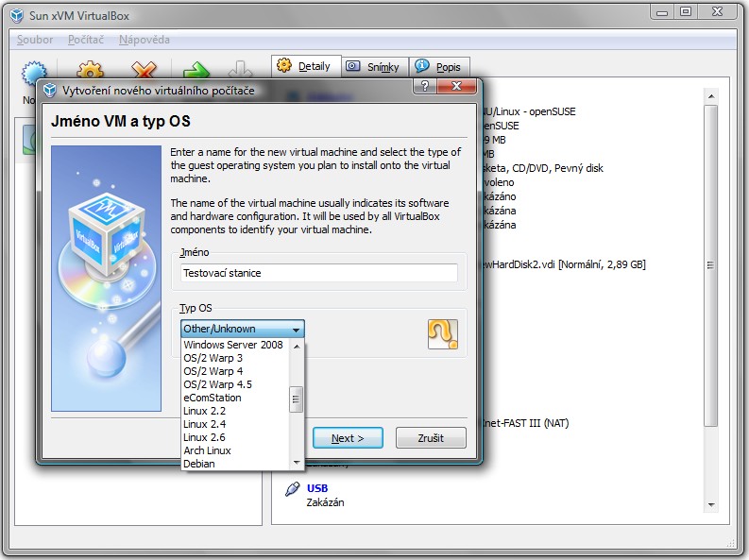
Task: Click the 'U/Linux - openSUSE' details text
Action: 529,111
